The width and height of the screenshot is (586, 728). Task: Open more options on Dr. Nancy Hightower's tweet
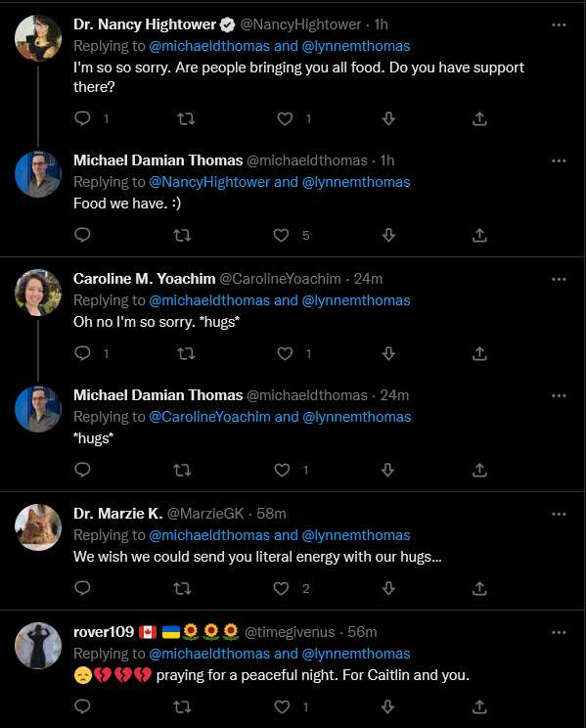click(559, 24)
